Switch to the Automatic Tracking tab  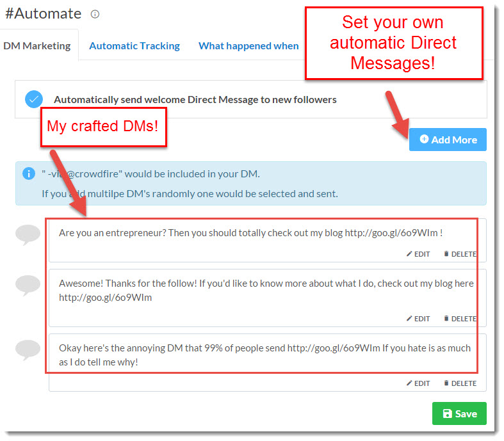[x=134, y=45]
